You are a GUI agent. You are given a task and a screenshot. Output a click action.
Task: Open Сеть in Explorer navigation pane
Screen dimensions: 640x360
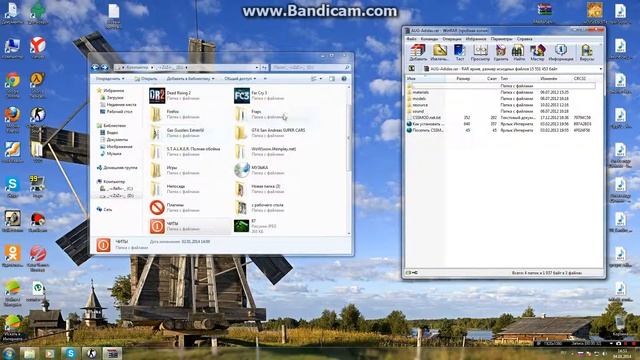click(x=104, y=209)
